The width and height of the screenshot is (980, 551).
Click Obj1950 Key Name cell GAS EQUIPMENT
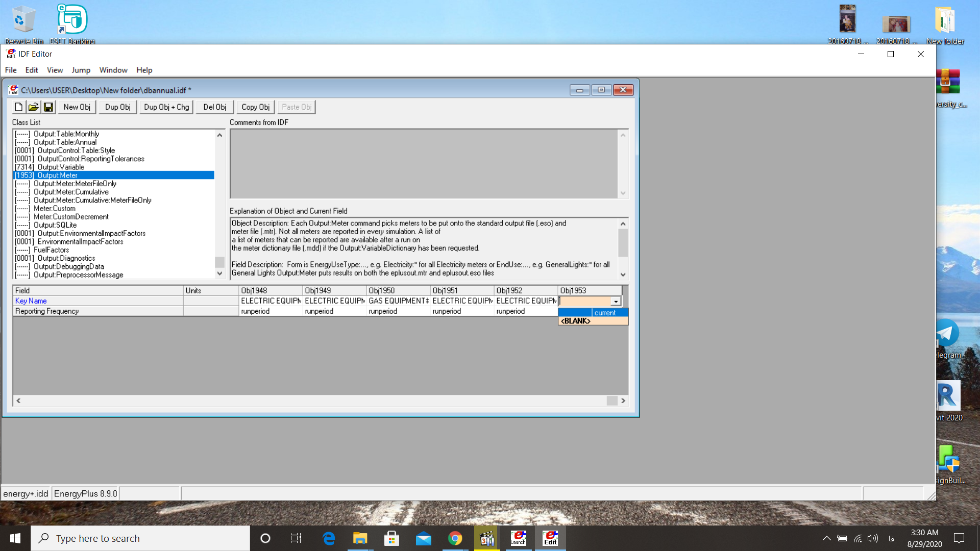(x=399, y=301)
